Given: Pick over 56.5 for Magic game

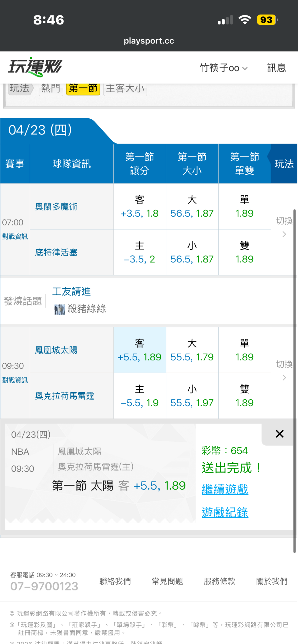Looking at the screenshot, I should [192, 207].
